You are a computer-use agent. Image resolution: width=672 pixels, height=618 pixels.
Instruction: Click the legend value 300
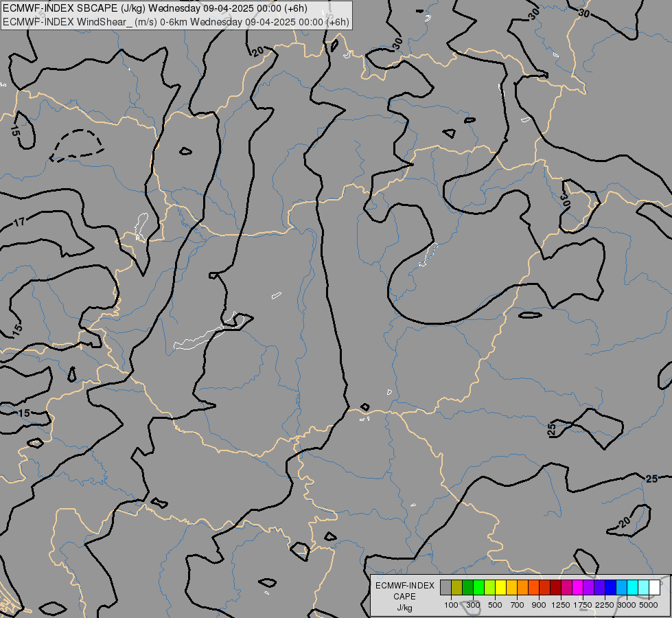click(x=473, y=605)
